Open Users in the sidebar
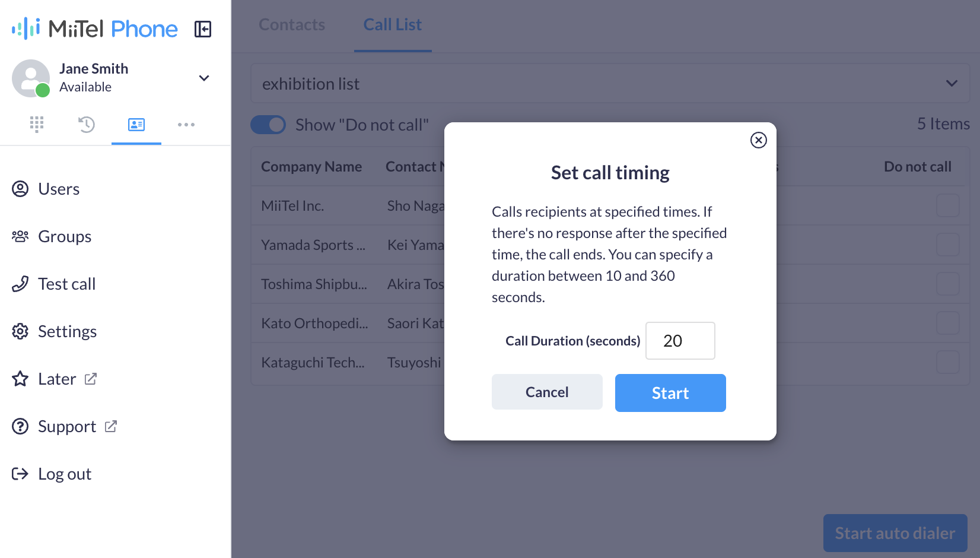The height and width of the screenshot is (558, 980). pyautogui.click(x=46, y=189)
